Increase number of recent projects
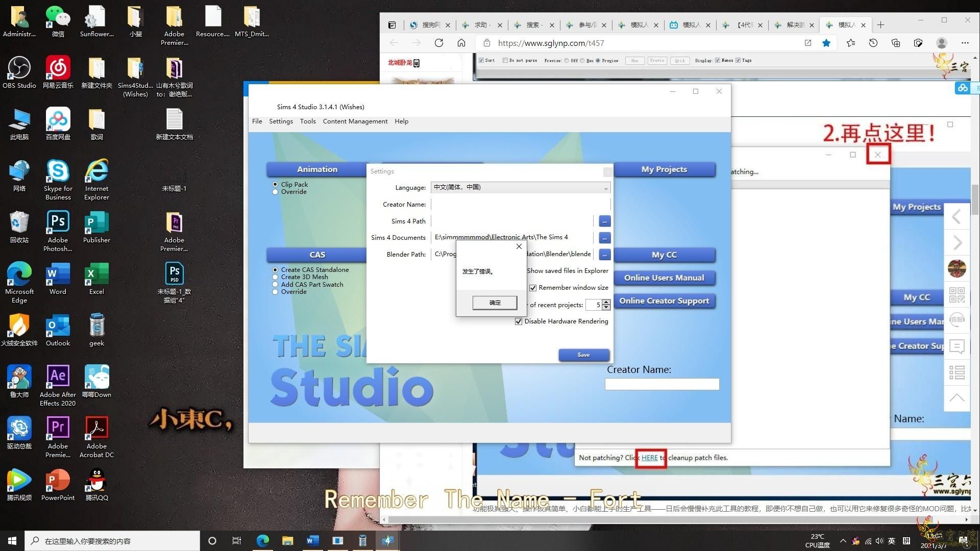Image resolution: width=980 pixels, height=551 pixels. click(606, 302)
